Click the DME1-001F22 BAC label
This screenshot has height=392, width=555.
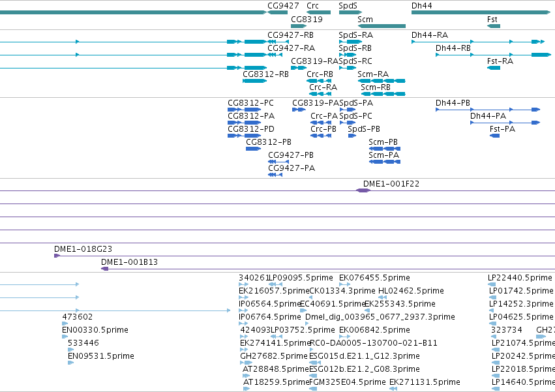(x=391, y=184)
